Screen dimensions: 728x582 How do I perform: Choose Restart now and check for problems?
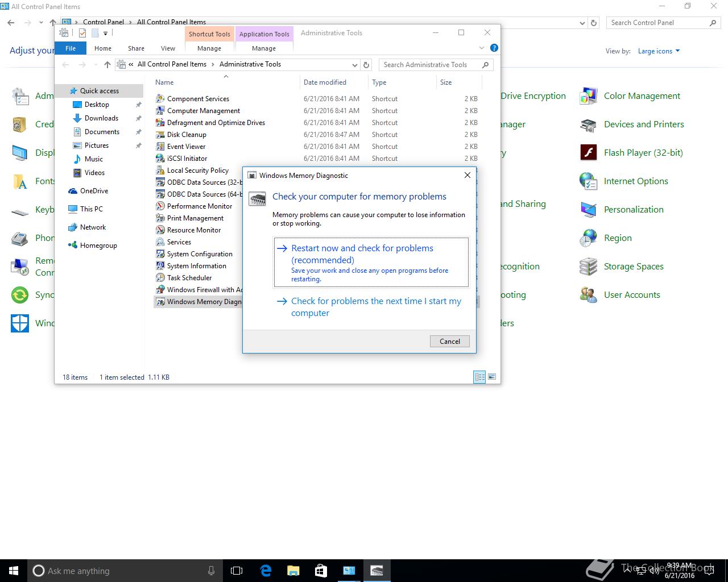[x=371, y=262]
